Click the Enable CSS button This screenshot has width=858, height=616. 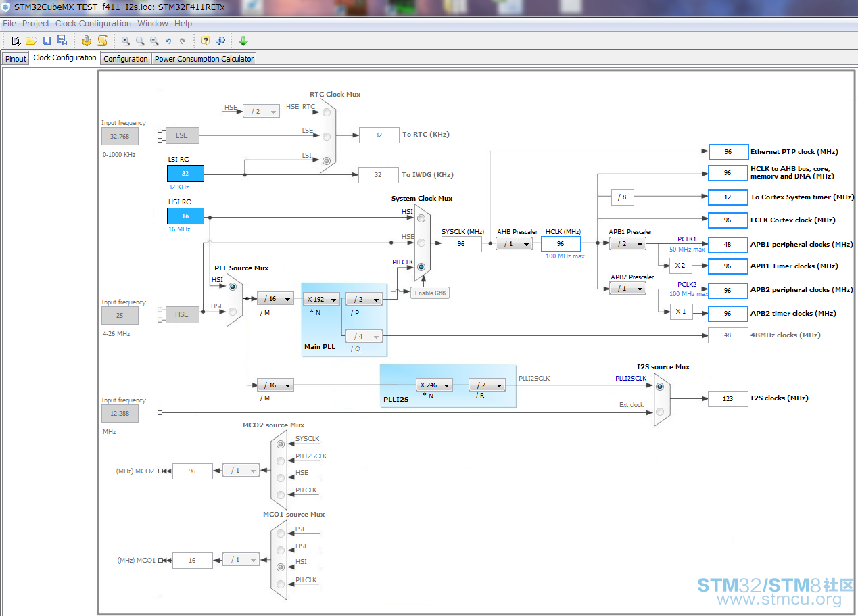click(x=429, y=292)
